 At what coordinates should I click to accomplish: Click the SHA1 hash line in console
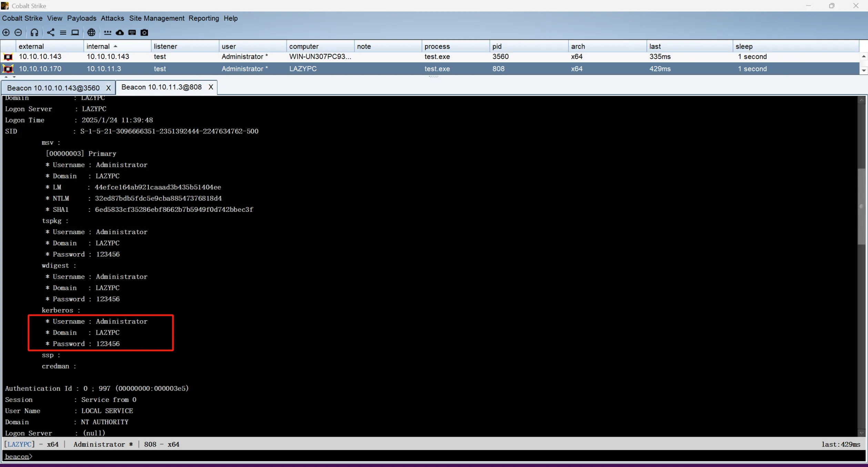(149, 210)
